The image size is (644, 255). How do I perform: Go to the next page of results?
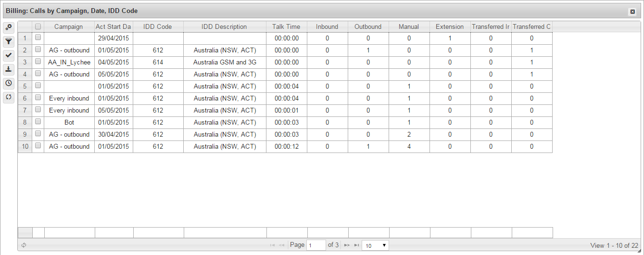[347, 245]
